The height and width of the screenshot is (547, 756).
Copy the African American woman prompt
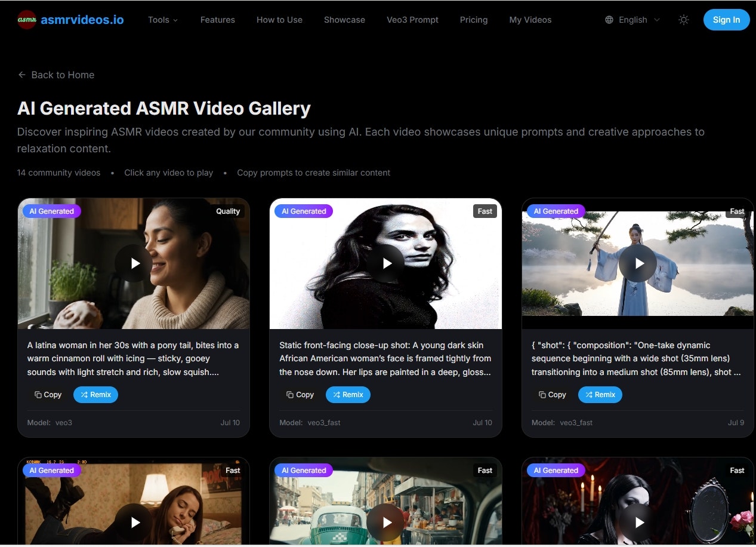point(300,395)
